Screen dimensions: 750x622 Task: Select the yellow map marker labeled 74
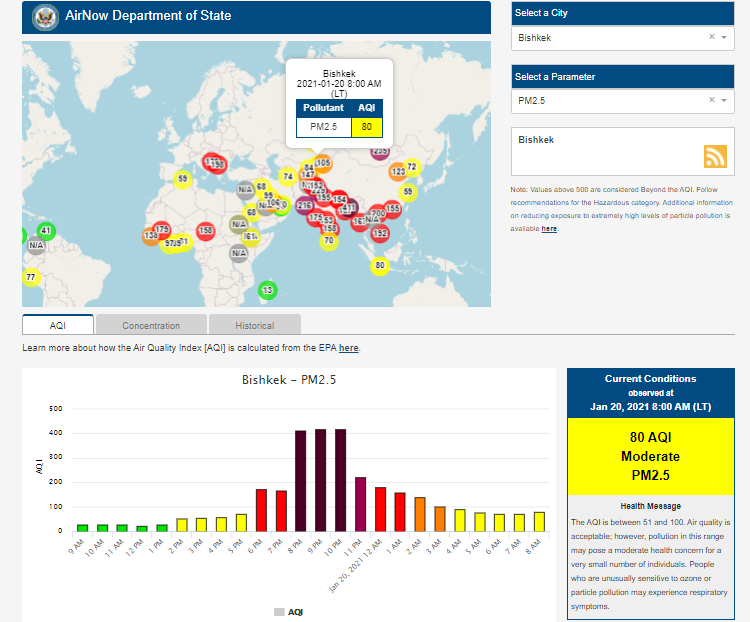click(x=288, y=177)
